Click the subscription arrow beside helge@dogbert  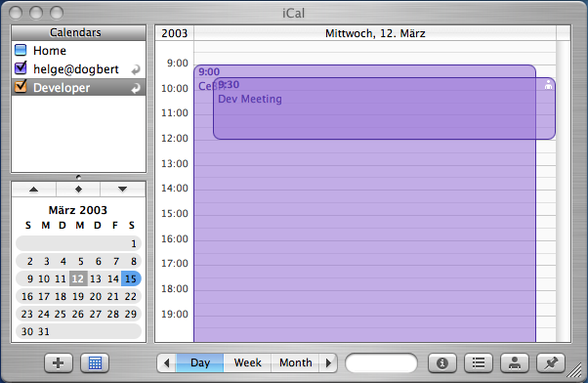(x=136, y=69)
